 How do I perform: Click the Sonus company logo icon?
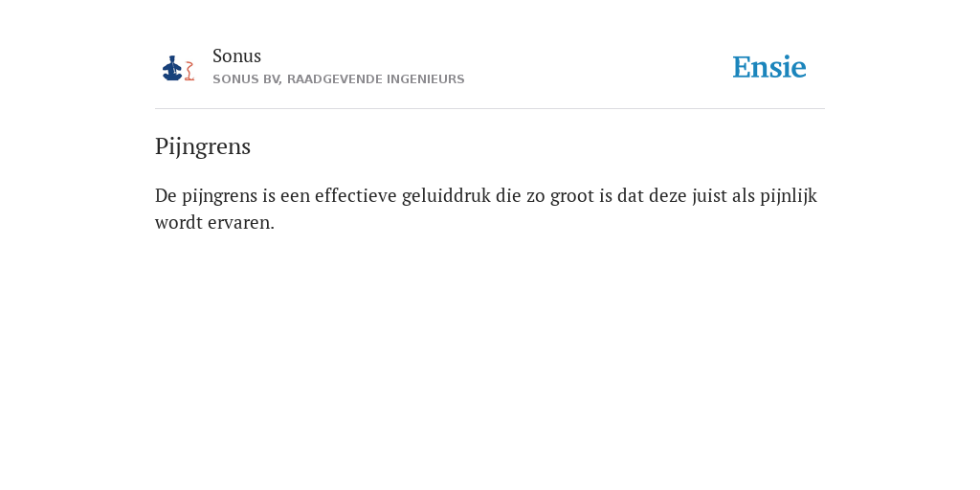(178, 68)
